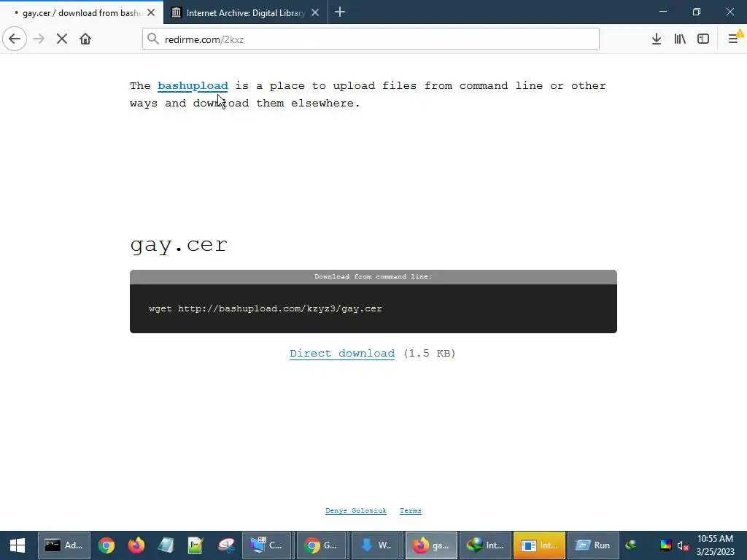Focus the redirme.com/2kxz address bar
Screen dimensions: 747x560
pos(371,39)
